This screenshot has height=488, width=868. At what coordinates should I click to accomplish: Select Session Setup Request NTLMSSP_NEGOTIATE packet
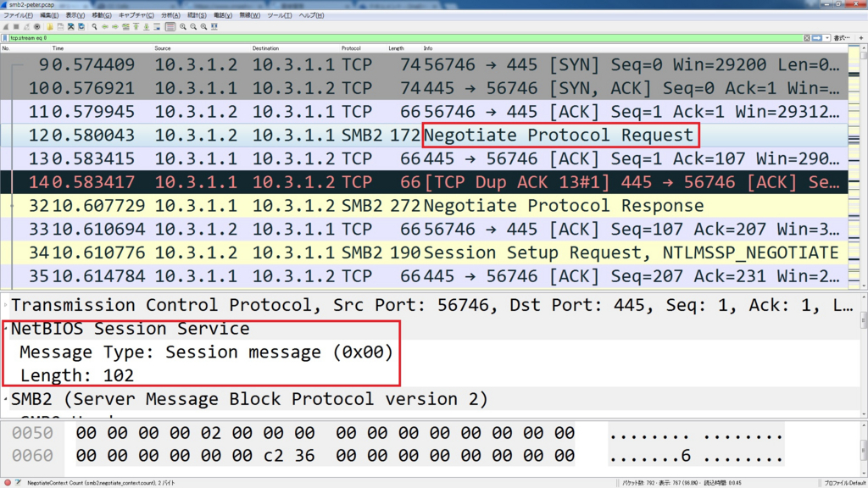[424, 252]
